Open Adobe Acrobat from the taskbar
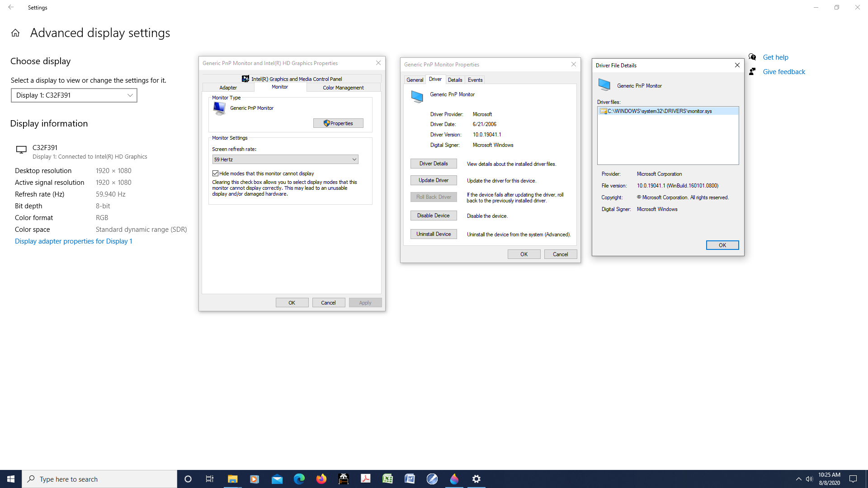Image resolution: width=868 pixels, height=488 pixels. coord(365,479)
